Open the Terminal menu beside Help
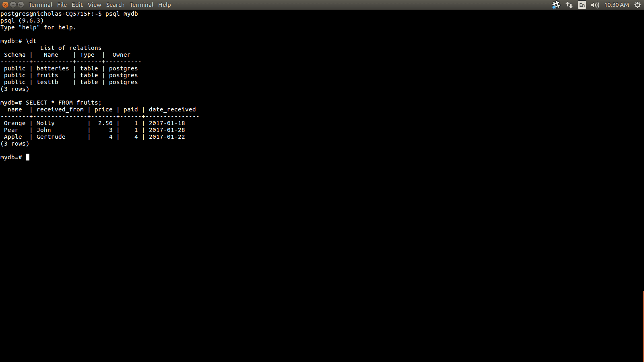Viewport: 644px width, 362px height. click(141, 5)
